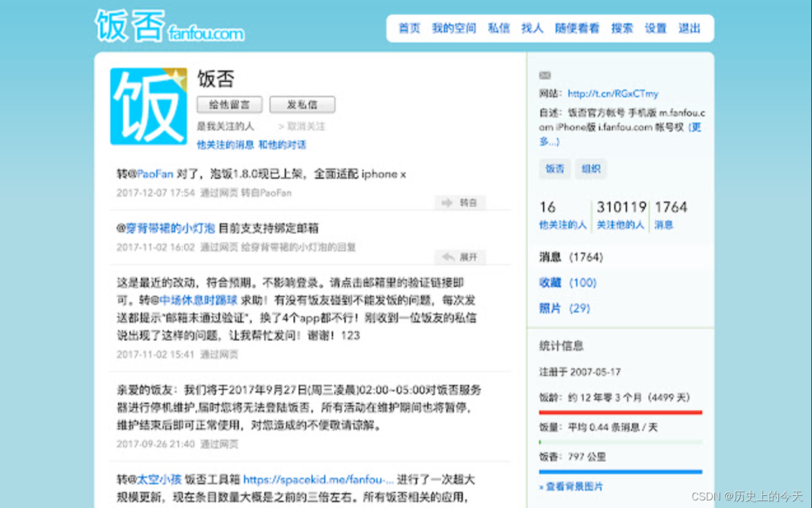Select 消息 (1764) in the sidebar list
The height and width of the screenshot is (508, 812).
point(571,257)
